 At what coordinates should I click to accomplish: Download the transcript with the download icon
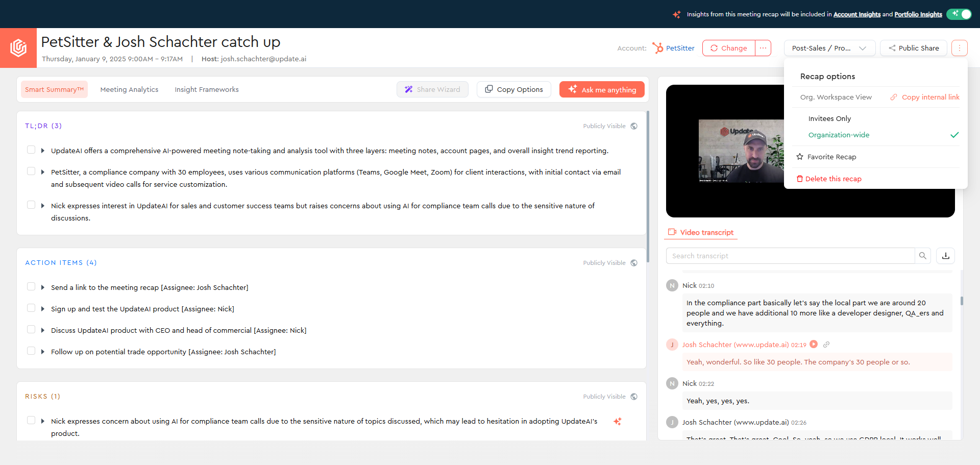946,256
